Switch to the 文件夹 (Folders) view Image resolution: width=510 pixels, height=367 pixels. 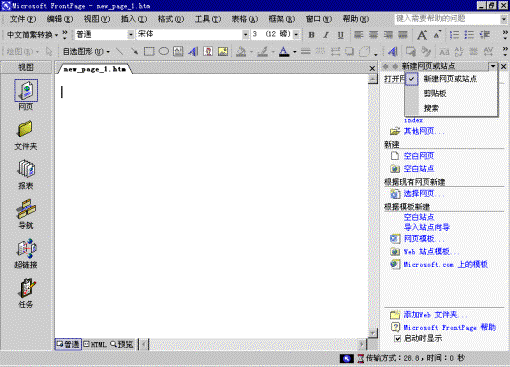click(x=26, y=135)
